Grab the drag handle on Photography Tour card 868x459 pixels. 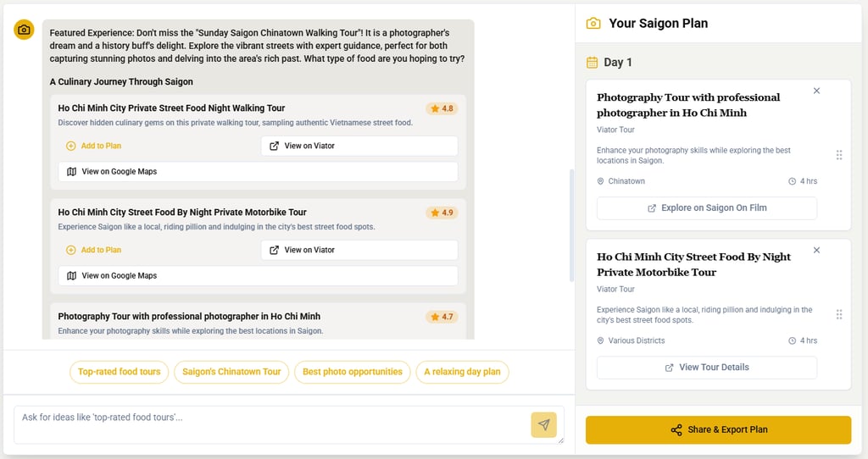click(839, 155)
